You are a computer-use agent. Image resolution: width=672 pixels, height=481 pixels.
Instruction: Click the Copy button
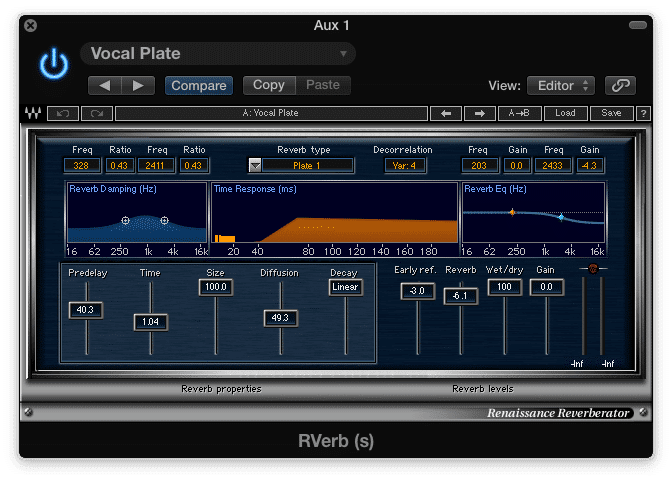point(269,85)
